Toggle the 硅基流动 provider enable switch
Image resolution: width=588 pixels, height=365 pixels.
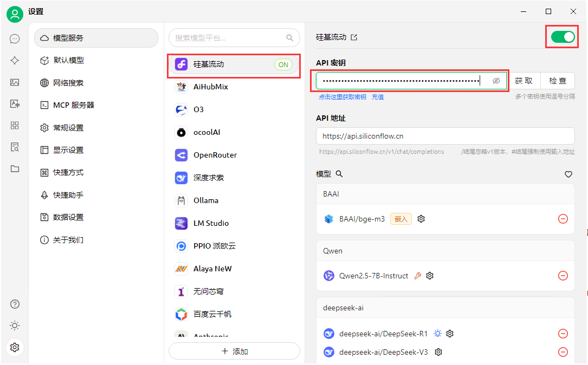[563, 37]
